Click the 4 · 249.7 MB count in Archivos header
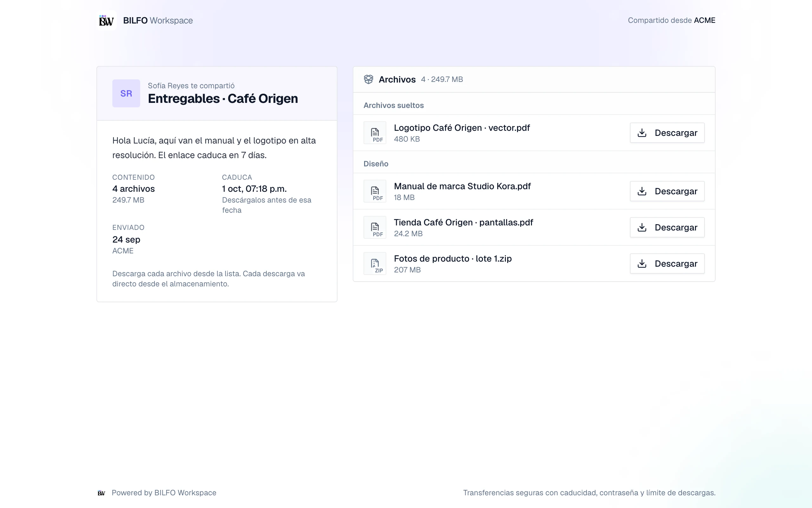 coord(442,80)
